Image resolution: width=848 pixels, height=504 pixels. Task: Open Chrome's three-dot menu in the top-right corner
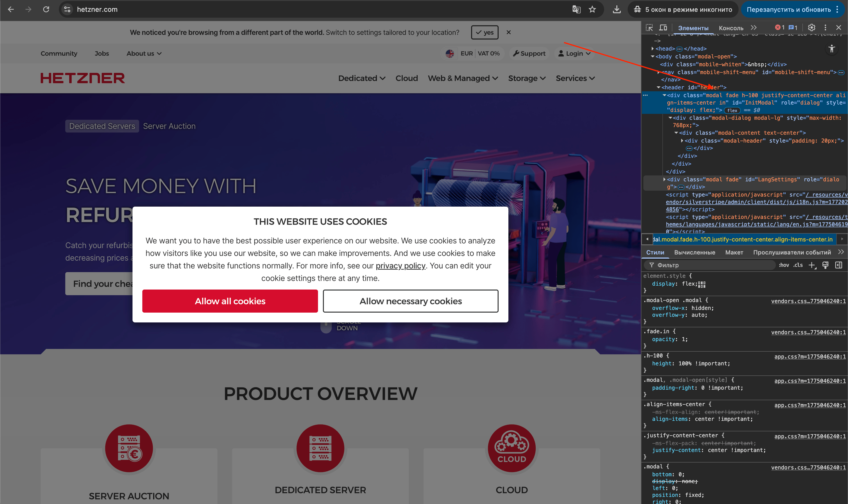click(x=837, y=10)
